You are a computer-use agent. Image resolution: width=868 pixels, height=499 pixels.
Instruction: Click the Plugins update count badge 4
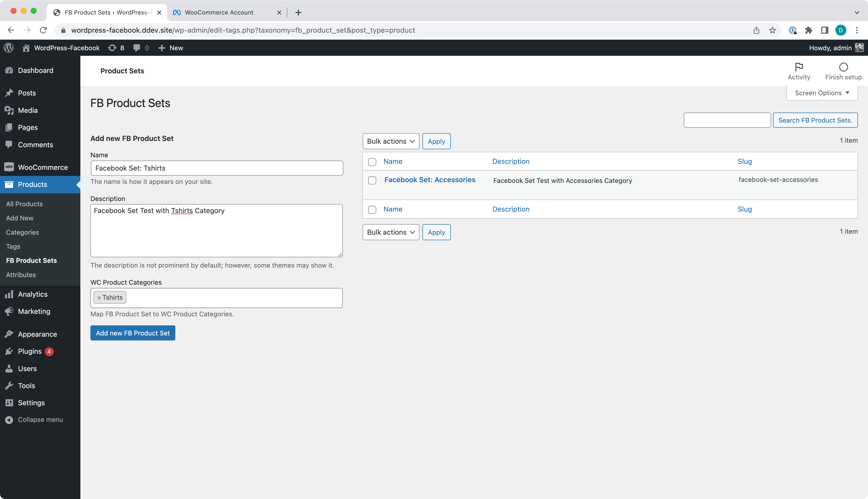(x=49, y=352)
